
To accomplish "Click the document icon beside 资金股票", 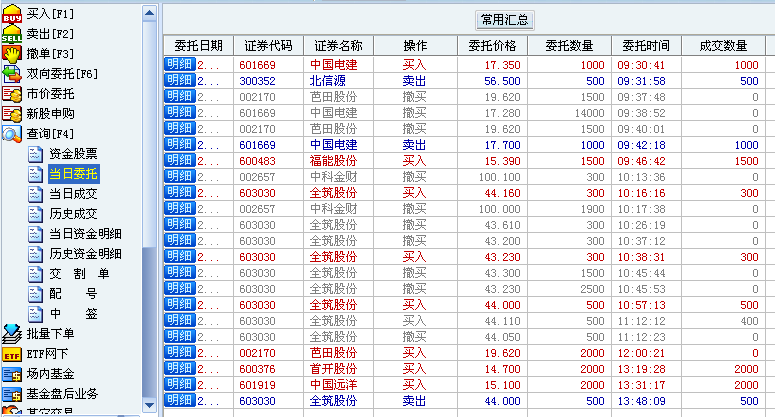I will (35, 154).
